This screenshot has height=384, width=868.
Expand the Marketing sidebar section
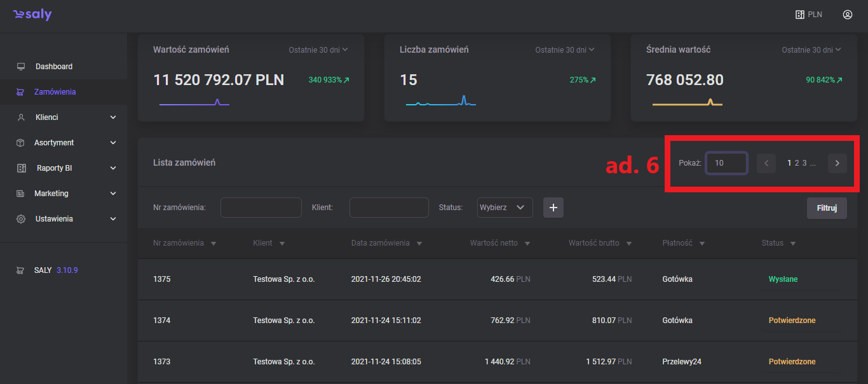point(113,194)
